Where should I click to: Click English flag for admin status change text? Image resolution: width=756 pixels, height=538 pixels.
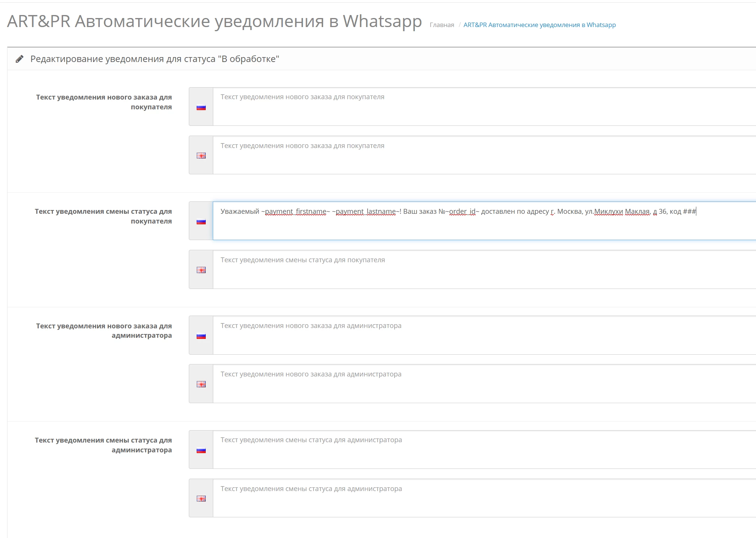point(201,499)
